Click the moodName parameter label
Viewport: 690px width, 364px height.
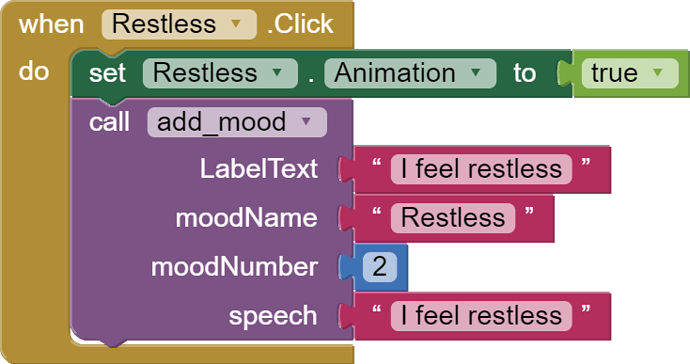point(246,218)
